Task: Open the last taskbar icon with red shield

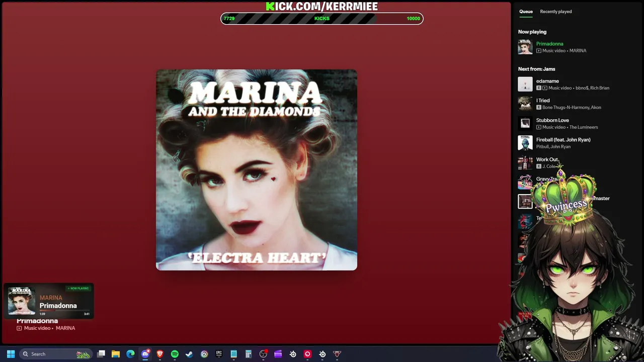Action: [337, 354]
